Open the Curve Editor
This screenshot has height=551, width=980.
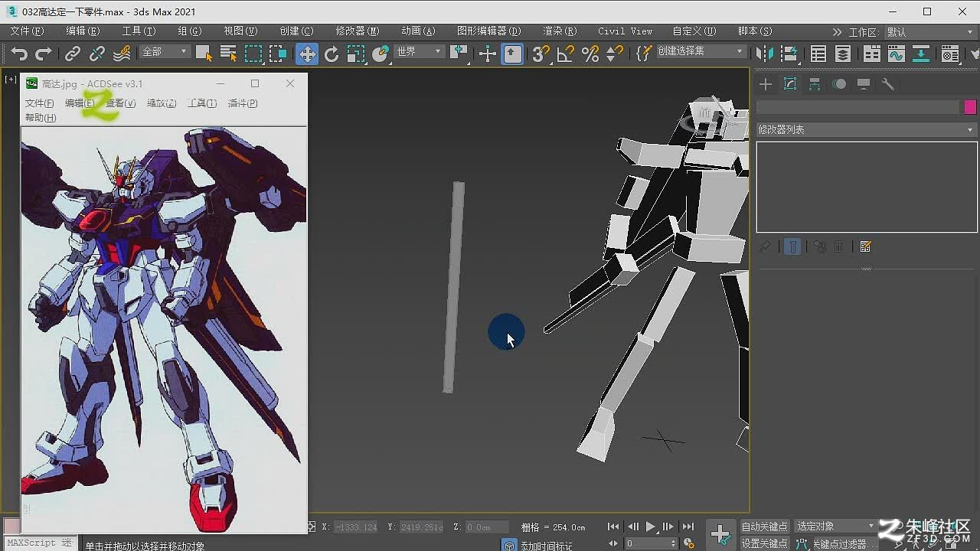(x=896, y=54)
